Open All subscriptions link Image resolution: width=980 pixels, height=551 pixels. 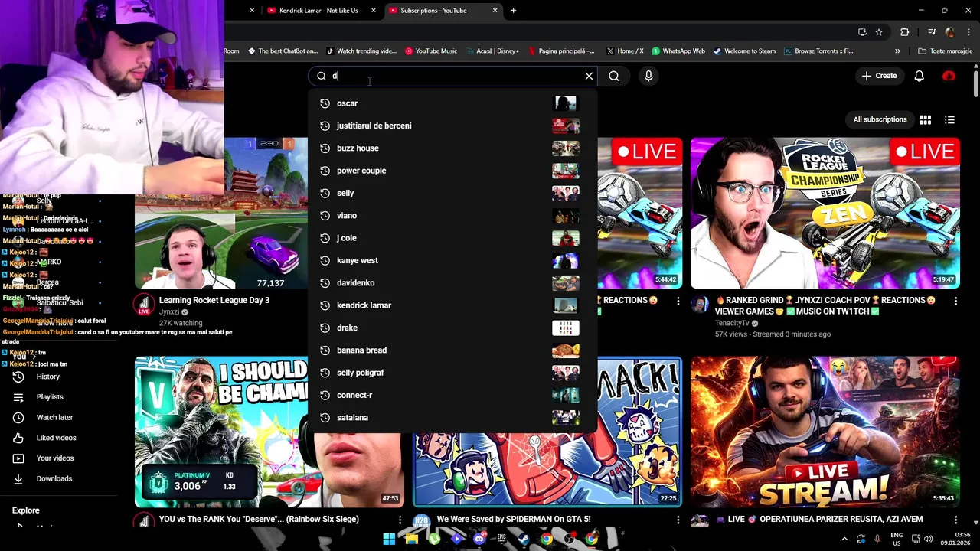click(x=880, y=119)
